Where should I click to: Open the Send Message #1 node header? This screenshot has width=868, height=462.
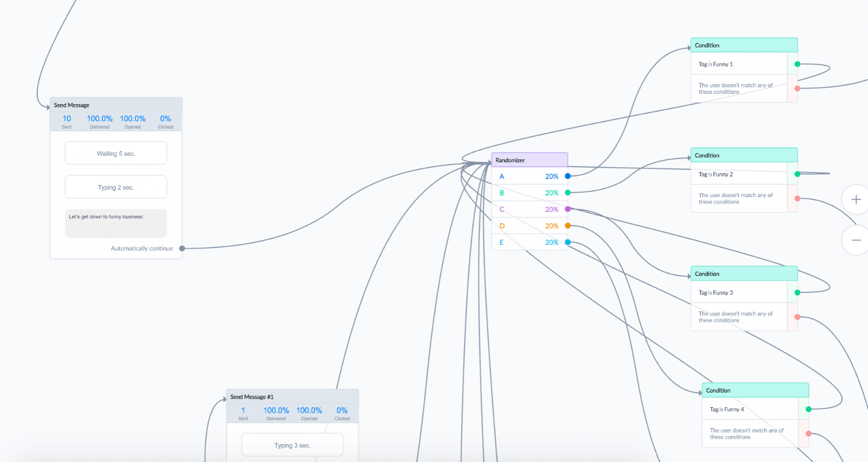click(x=292, y=396)
